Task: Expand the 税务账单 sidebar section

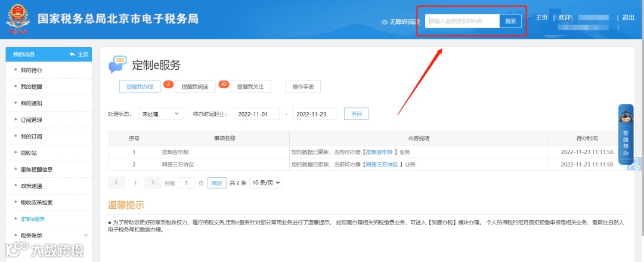Action: [86, 235]
